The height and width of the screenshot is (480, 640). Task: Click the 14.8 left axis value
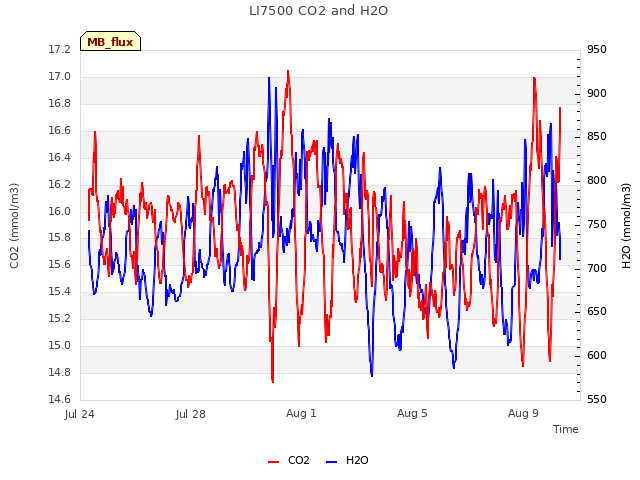point(60,372)
